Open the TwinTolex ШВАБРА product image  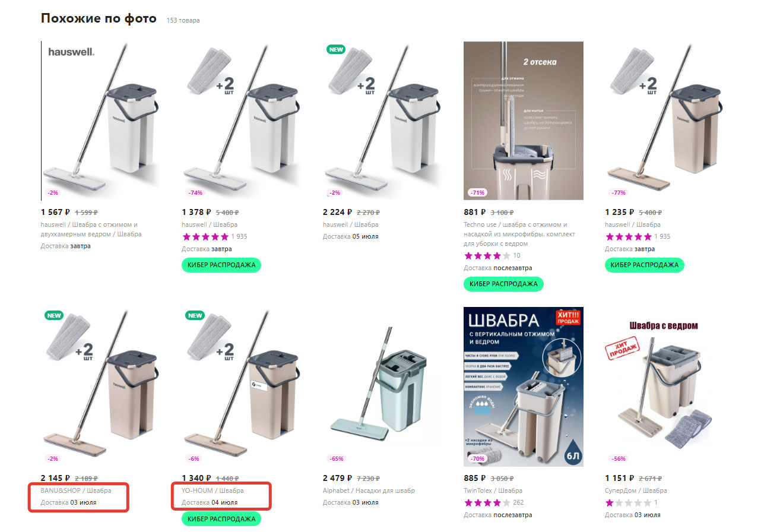[x=524, y=387]
